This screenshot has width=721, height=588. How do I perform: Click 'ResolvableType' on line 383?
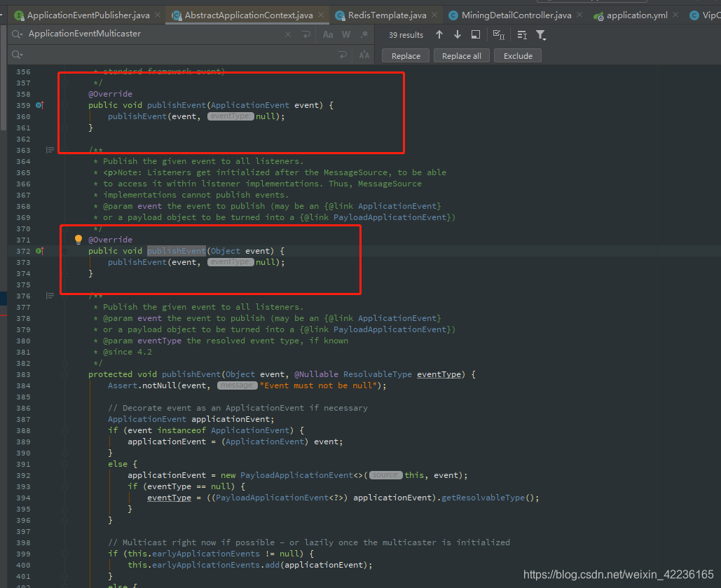coord(377,374)
